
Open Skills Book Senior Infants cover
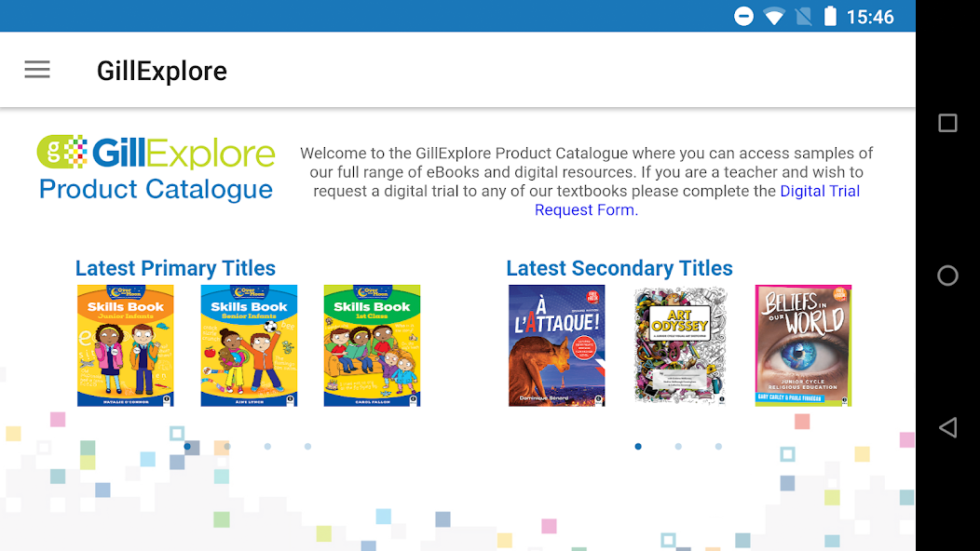[249, 345]
